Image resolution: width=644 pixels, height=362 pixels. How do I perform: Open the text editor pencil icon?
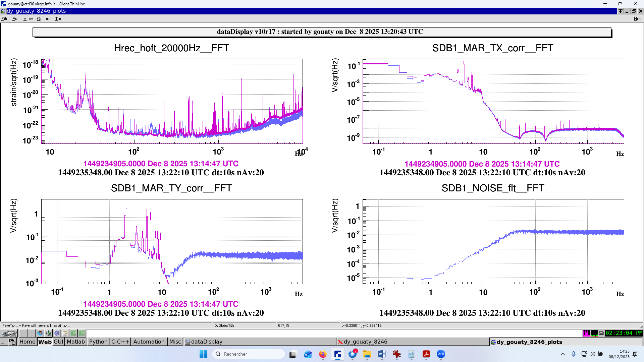click(65, 333)
